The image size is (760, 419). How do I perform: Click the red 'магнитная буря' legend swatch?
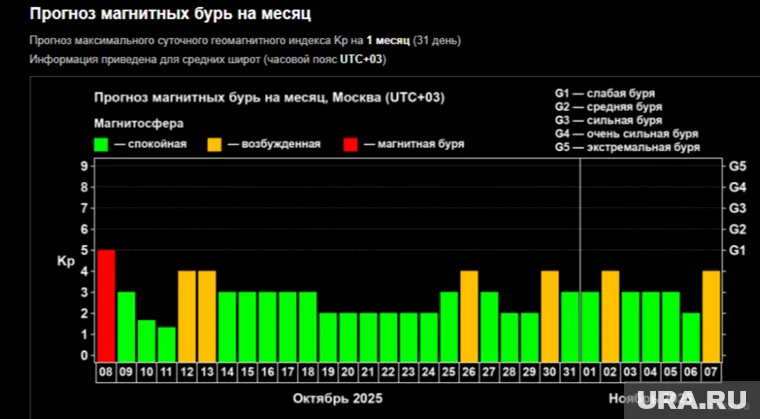[350, 144]
